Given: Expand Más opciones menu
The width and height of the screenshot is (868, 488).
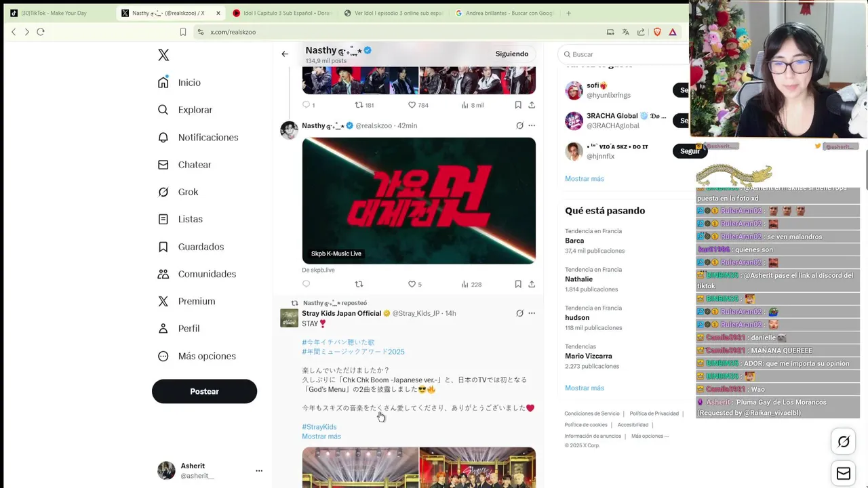Looking at the screenshot, I should pyautogui.click(x=197, y=356).
